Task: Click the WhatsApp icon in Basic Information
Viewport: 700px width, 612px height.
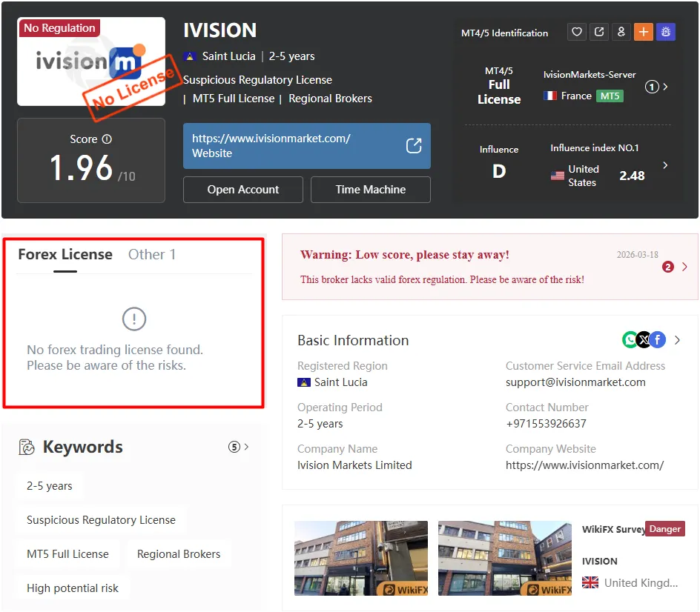Action: pos(630,340)
